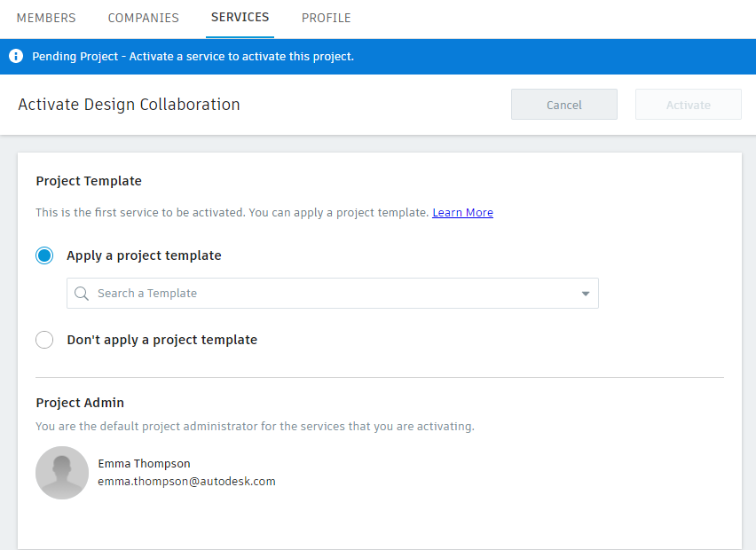Image resolution: width=756 pixels, height=550 pixels.
Task: Click the search magnifier in the template field
Action: tap(81, 293)
